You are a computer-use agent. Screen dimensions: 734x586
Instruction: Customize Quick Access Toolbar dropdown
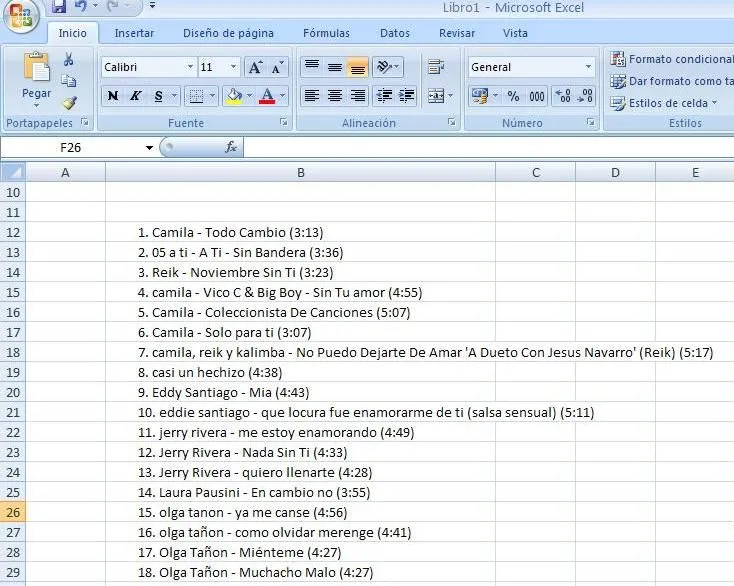point(153,6)
